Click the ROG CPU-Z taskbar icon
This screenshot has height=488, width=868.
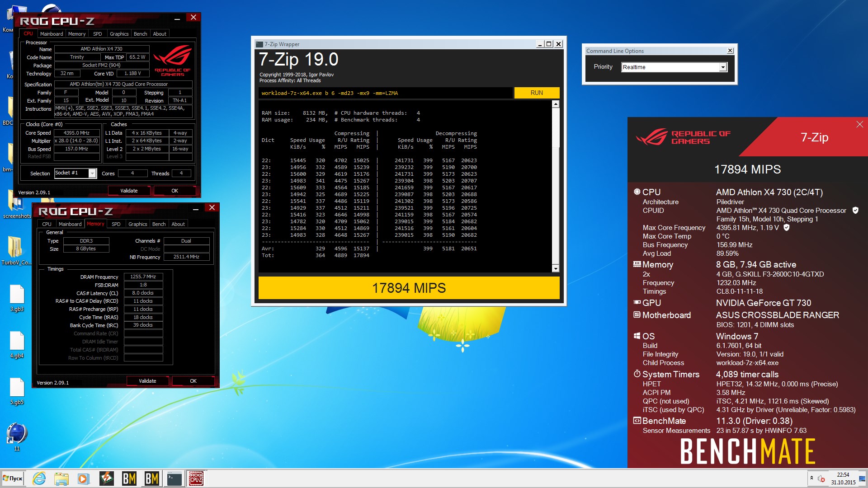point(196,478)
